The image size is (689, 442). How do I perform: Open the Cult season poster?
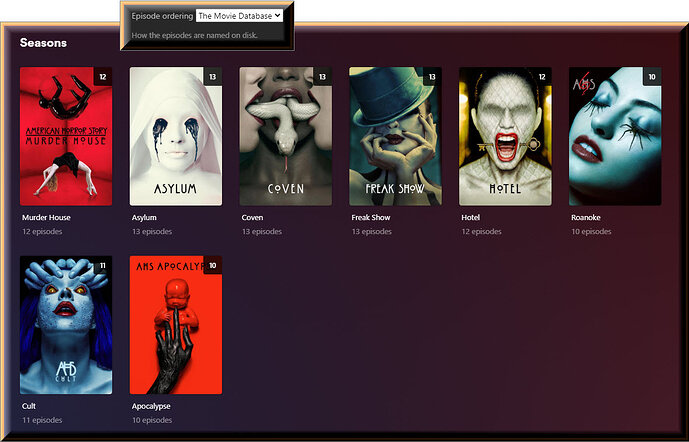[x=66, y=325]
